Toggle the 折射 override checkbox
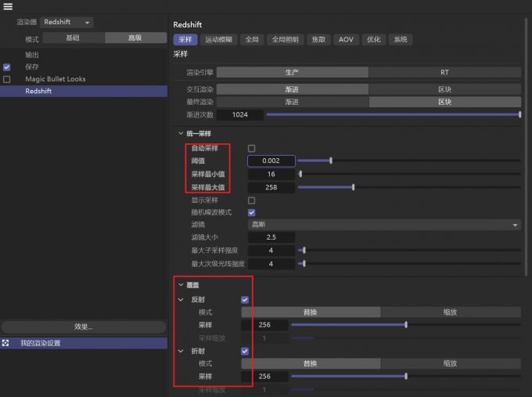This screenshot has width=532, height=397. tap(245, 351)
